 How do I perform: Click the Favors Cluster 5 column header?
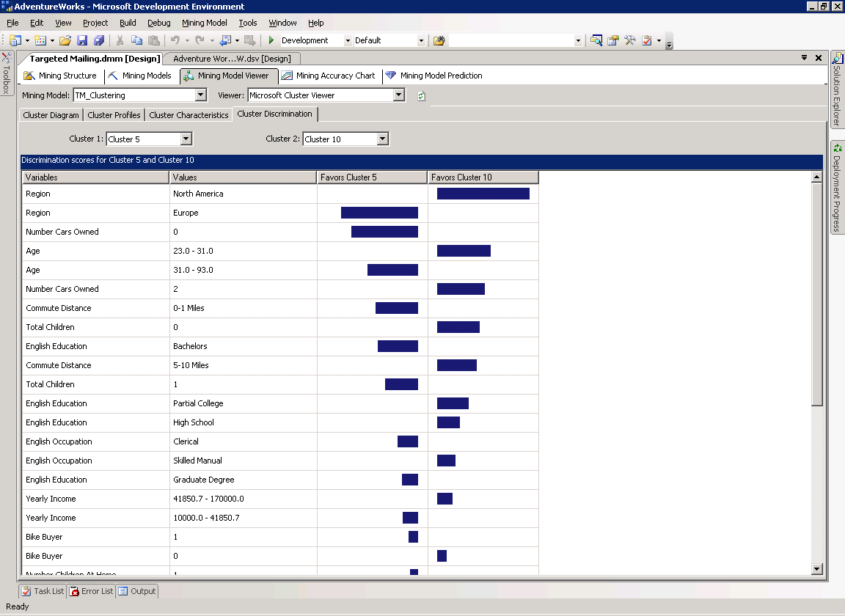coord(373,177)
